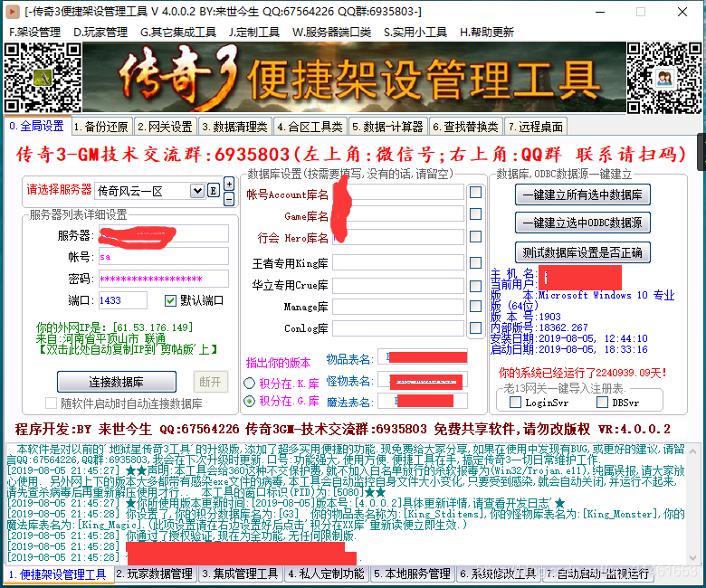The image size is (706, 588).
Task: Tick the checkbox for Manage库
Action: [x=475, y=307]
